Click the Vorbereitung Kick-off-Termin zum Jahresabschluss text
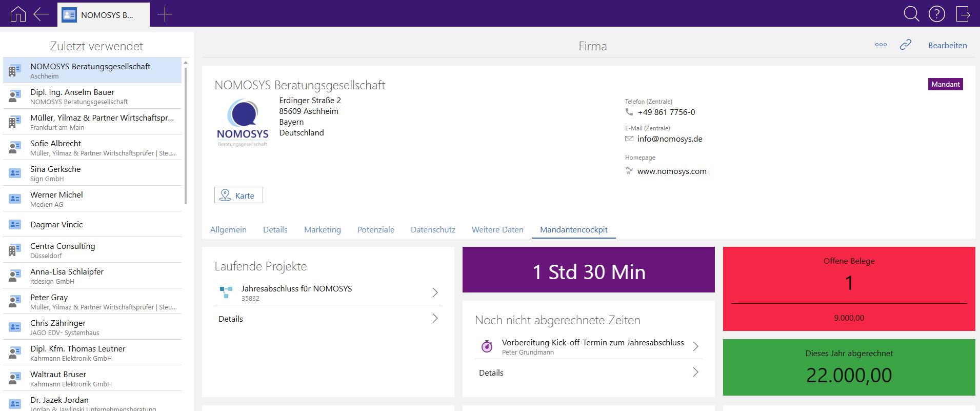 (x=593, y=342)
